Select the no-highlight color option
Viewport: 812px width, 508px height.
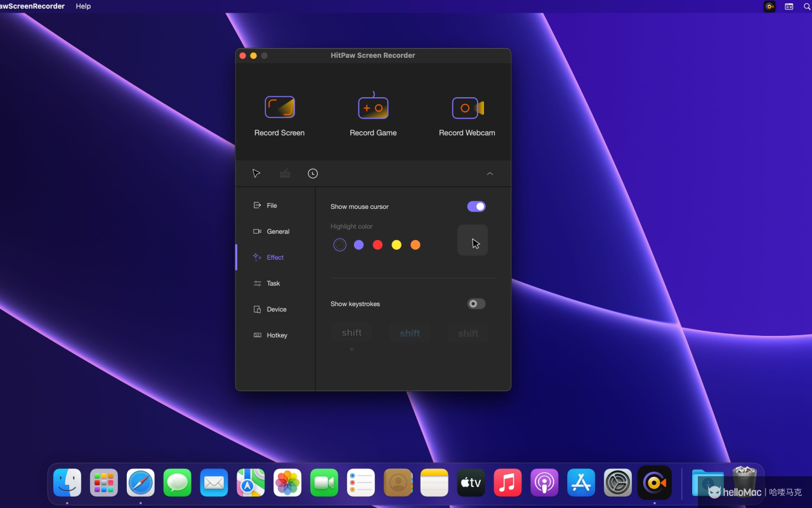coord(340,244)
